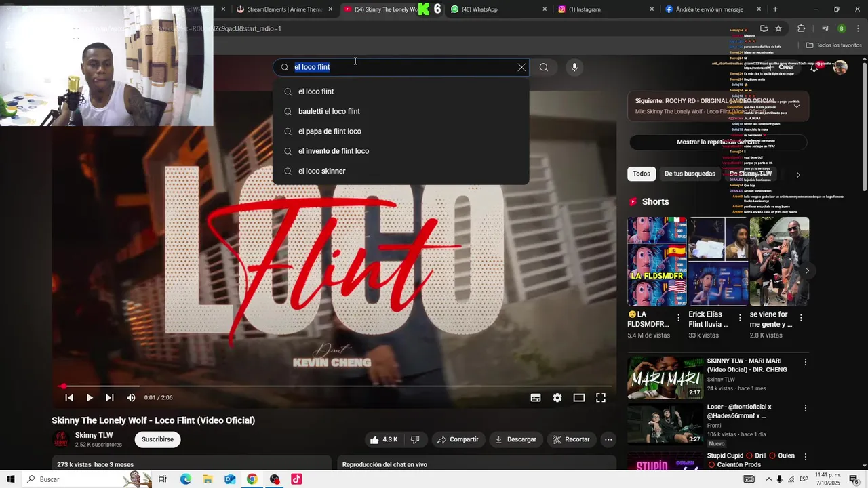This screenshot has width=868, height=488.
Task: Enter fullscreen mode
Action: [601, 398]
